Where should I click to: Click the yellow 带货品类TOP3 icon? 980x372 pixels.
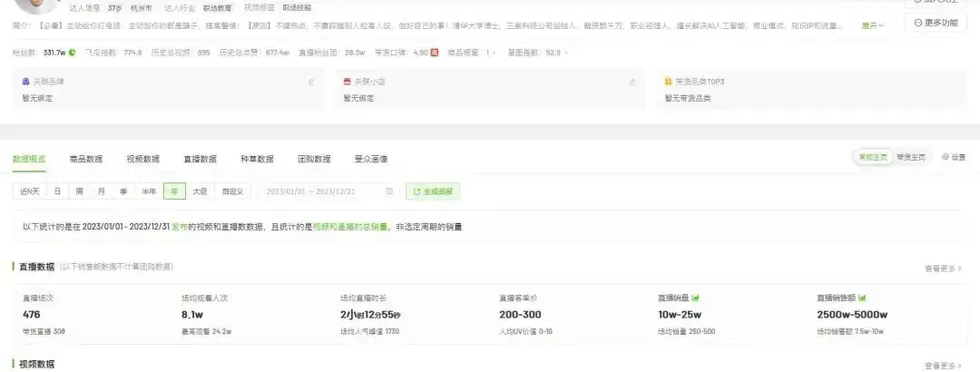[x=668, y=82]
